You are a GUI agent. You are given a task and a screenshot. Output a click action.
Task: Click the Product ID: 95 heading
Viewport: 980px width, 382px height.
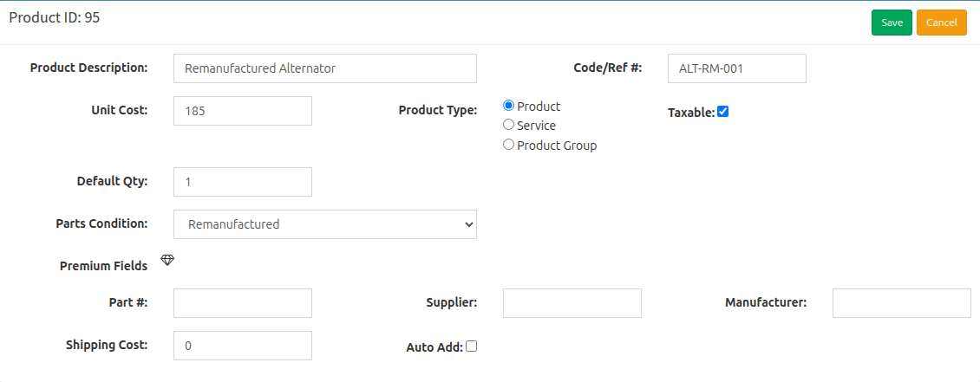click(x=55, y=17)
